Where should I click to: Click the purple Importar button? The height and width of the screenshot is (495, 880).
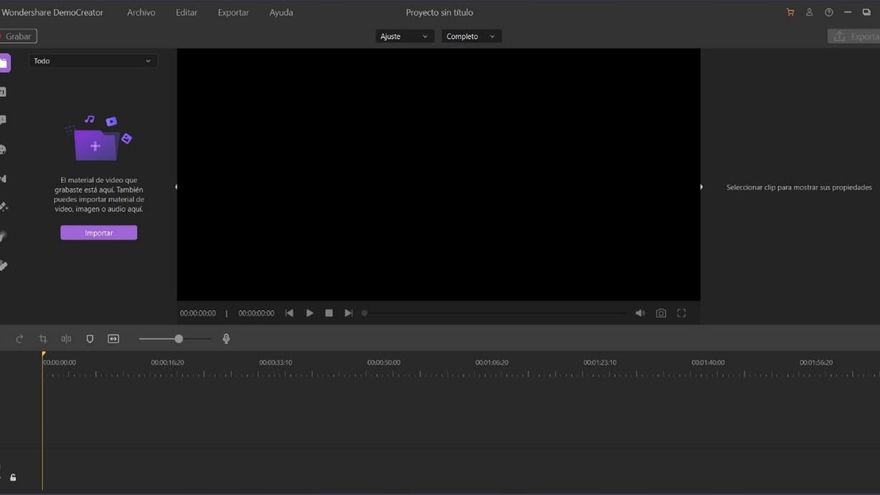(99, 233)
